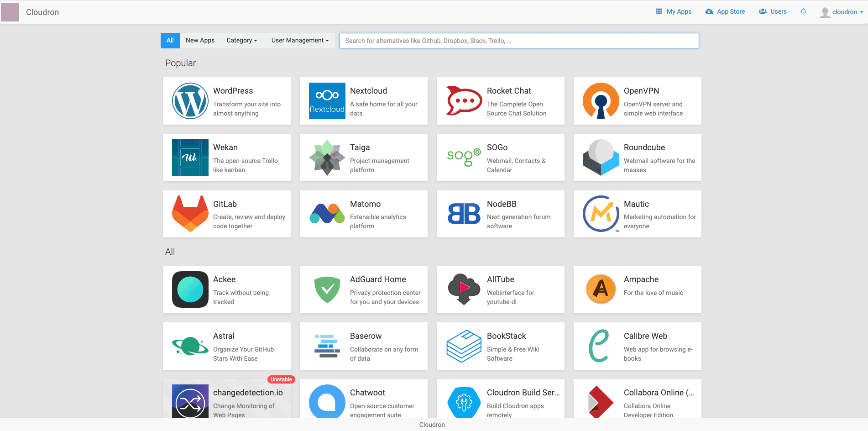868x431 pixels.
Task: Select the Roundcube webmail icon
Action: click(x=601, y=158)
